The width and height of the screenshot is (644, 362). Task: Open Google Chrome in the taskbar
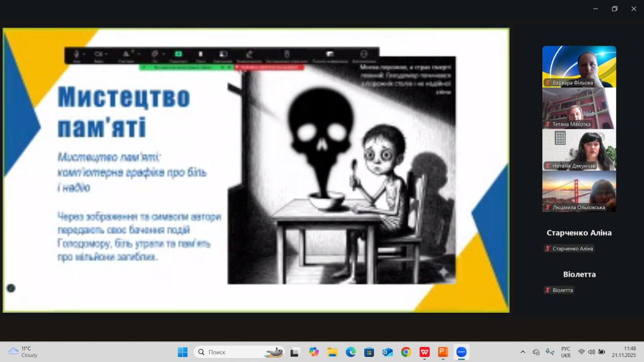pyautogui.click(x=406, y=352)
